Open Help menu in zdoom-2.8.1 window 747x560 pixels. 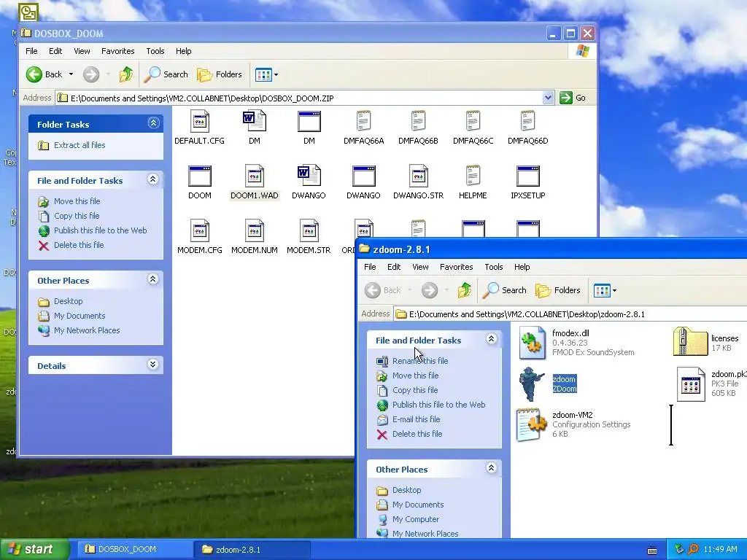pos(522,267)
